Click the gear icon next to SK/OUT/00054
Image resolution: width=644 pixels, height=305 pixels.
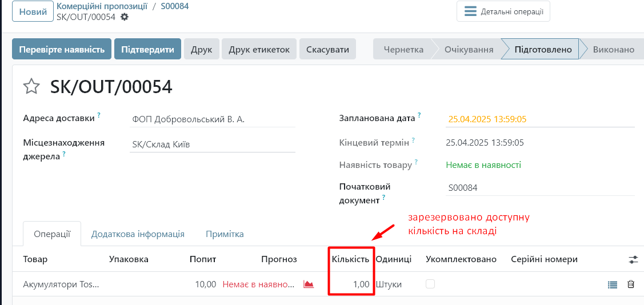coord(125,17)
